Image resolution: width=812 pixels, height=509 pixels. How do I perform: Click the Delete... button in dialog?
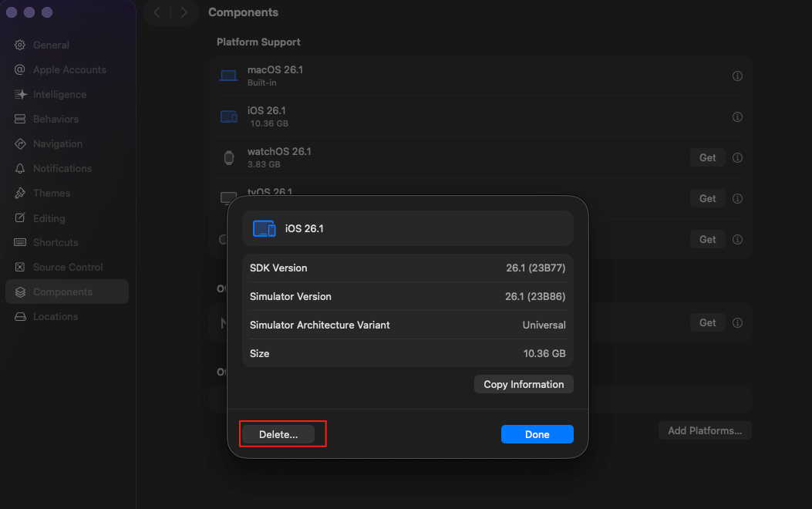[278, 434]
